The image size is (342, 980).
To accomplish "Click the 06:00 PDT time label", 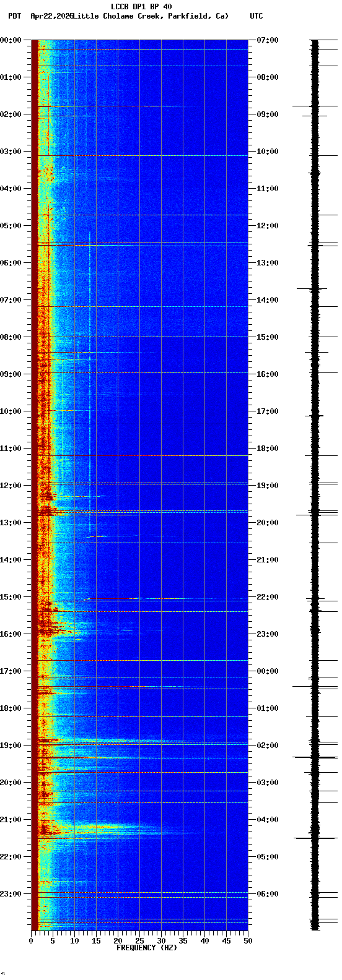I will point(11,263).
